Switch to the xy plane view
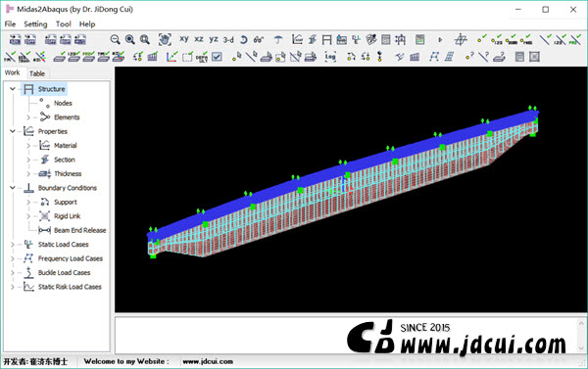 [x=184, y=39]
